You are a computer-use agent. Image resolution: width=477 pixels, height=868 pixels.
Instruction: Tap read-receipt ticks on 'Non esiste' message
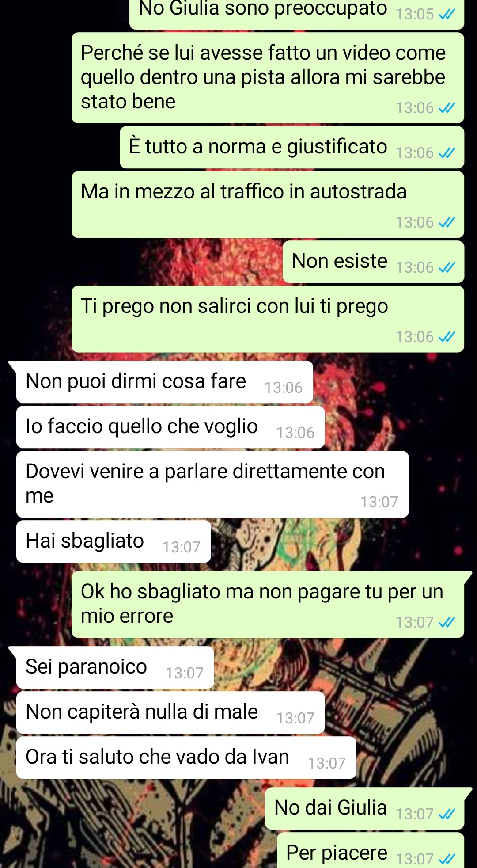point(447,267)
